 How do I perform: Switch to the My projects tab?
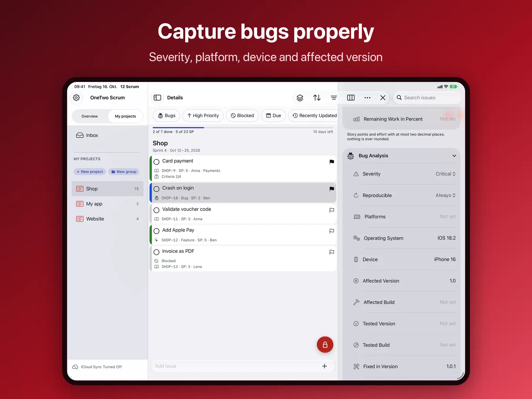point(125,116)
